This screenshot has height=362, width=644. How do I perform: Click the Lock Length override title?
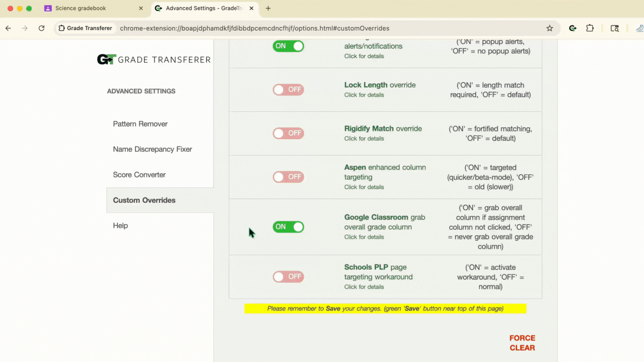(380, 85)
